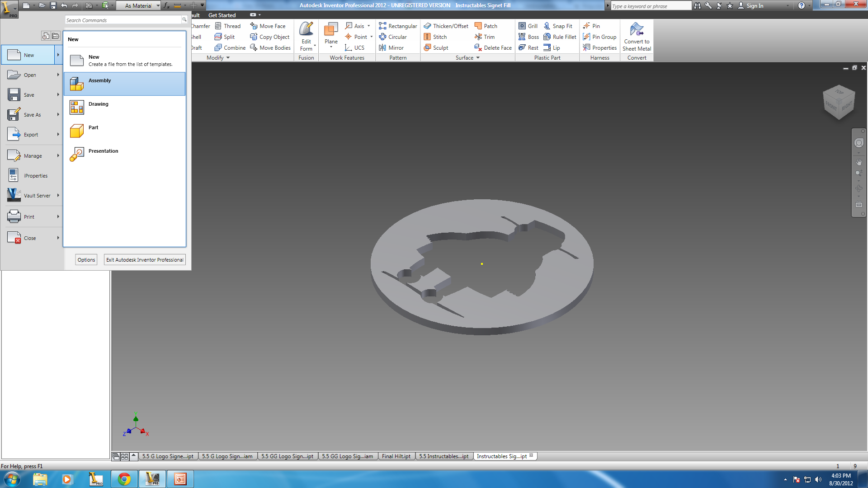Click the Delete Face tool
Image resolution: width=868 pixels, height=488 pixels.
point(493,48)
